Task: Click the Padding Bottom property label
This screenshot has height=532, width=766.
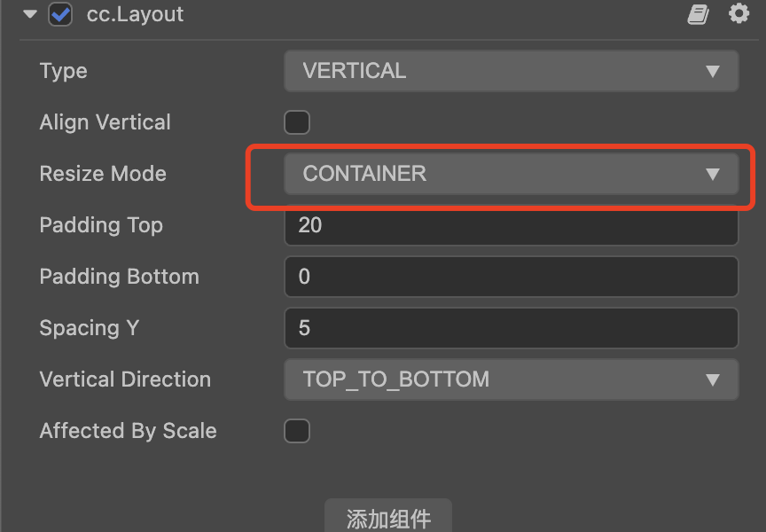Action: (119, 277)
